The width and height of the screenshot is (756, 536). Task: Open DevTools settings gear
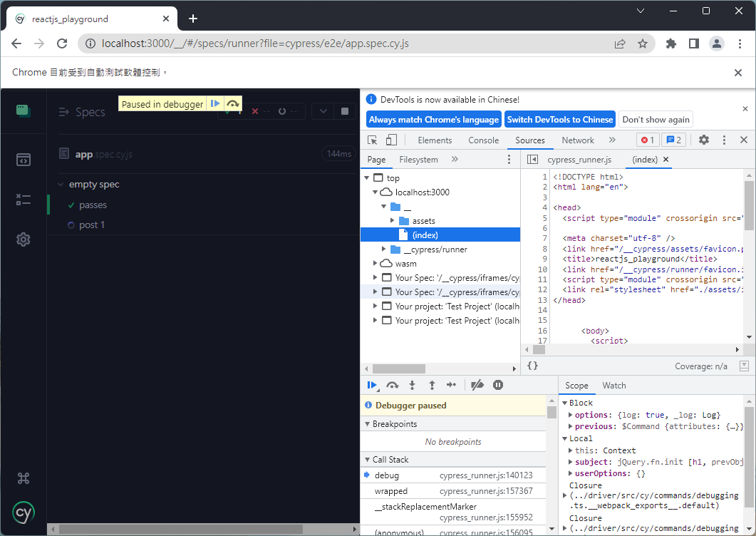704,140
